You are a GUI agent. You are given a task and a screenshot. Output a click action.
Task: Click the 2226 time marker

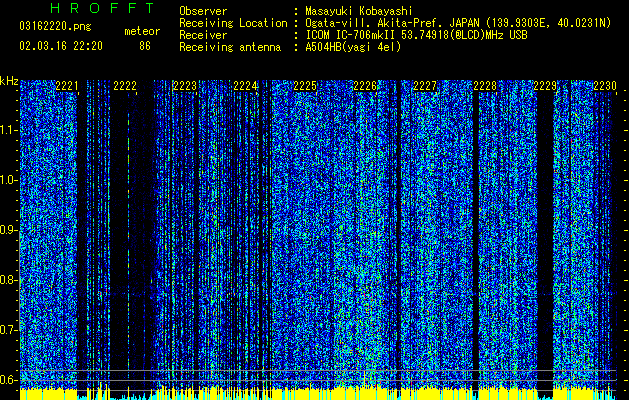point(365,86)
